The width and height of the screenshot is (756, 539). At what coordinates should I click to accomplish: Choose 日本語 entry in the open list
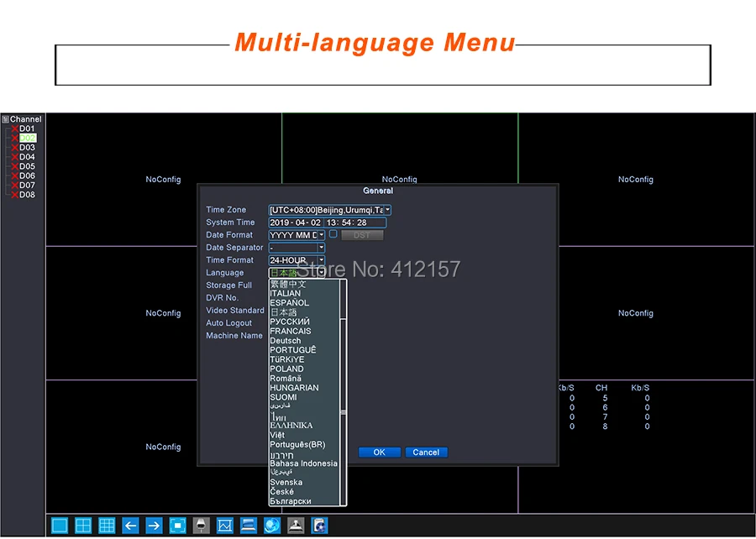pyautogui.click(x=284, y=312)
